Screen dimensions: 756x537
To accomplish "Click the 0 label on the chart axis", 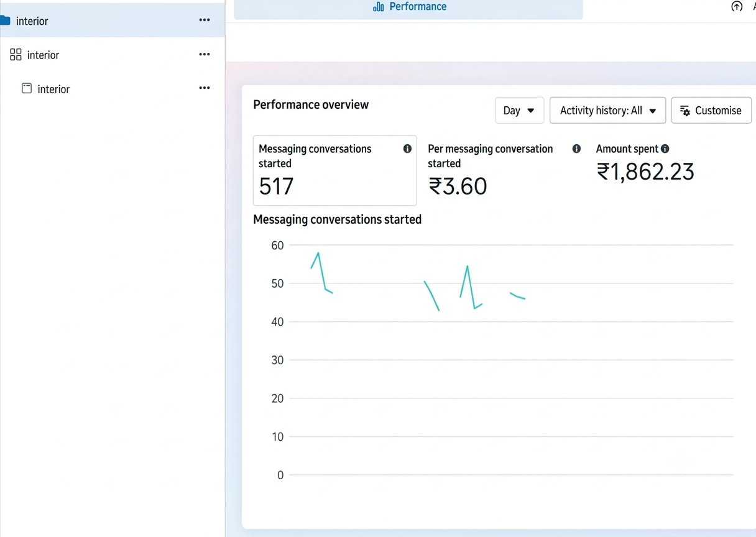I will coord(280,475).
